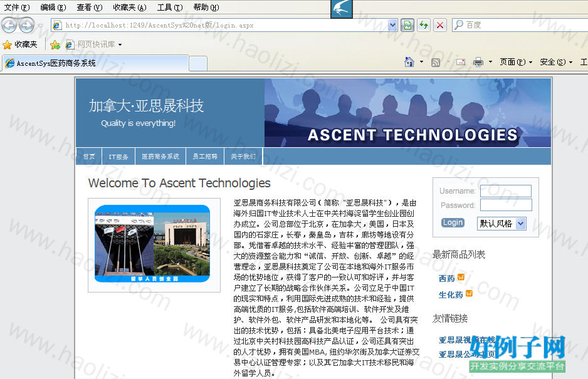Screen dimensions: 588x379
Task: Click the 加拿大·亚思晟科技 header title
Action: click(x=146, y=106)
